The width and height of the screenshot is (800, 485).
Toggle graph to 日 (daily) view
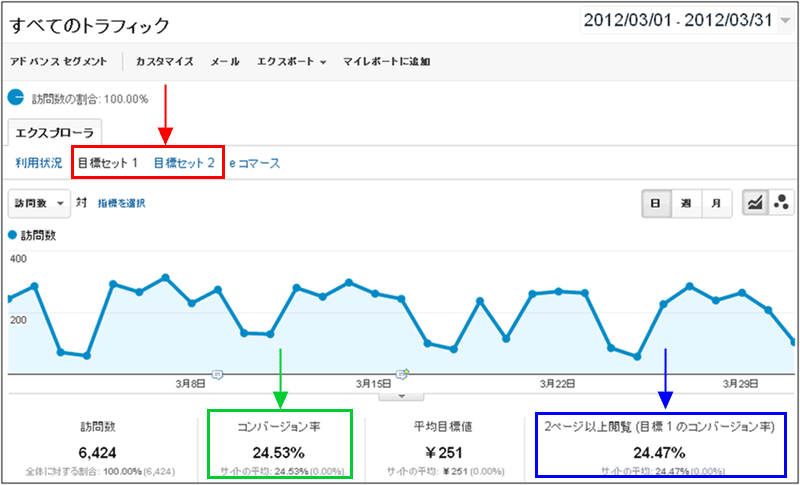656,203
